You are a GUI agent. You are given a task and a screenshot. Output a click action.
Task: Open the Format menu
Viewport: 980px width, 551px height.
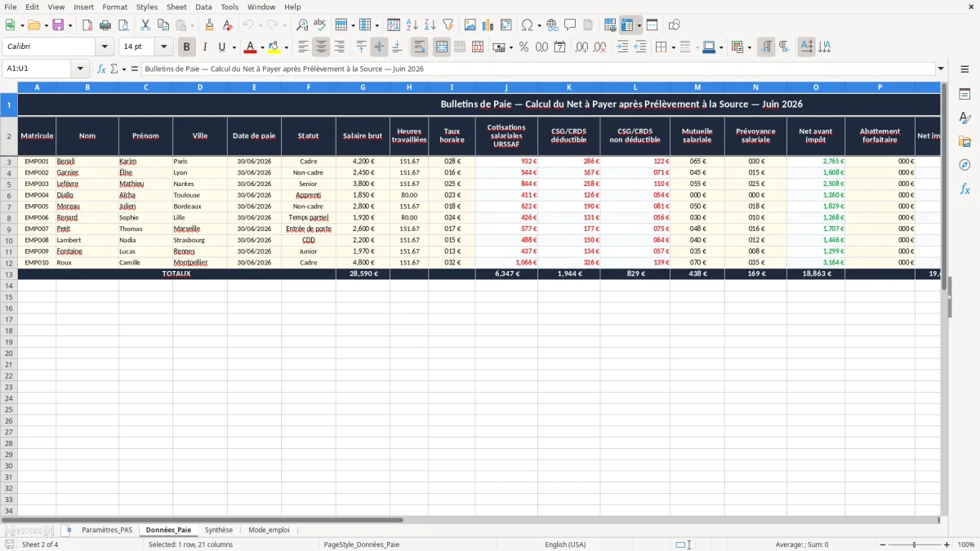pyautogui.click(x=115, y=7)
